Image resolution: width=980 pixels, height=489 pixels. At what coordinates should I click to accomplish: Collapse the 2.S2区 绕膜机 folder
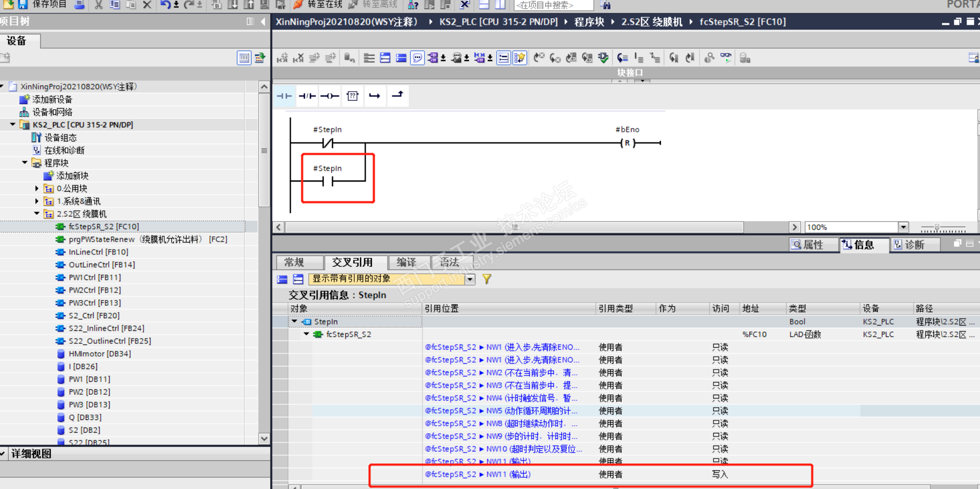36,214
